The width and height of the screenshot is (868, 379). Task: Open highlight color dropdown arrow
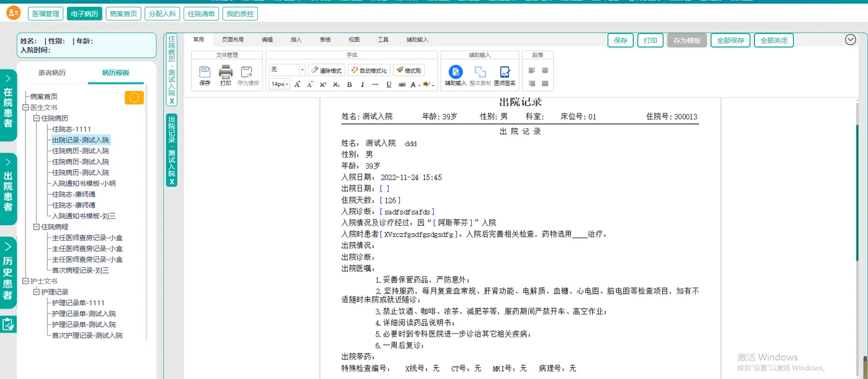pos(433,85)
